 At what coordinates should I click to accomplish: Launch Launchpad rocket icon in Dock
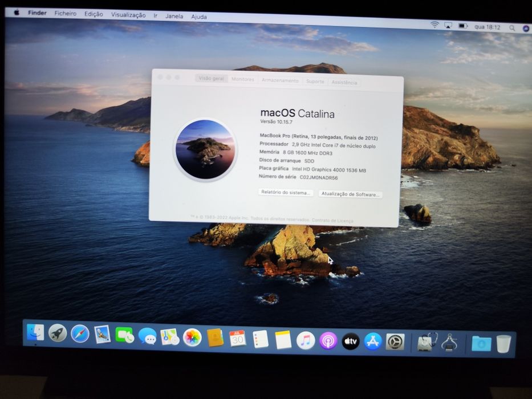click(x=58, y=333)
